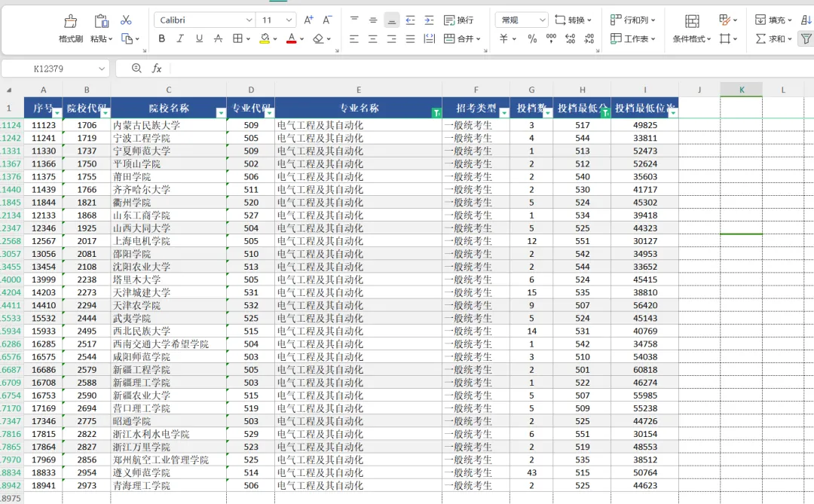Toggle underline formatting

199,38
